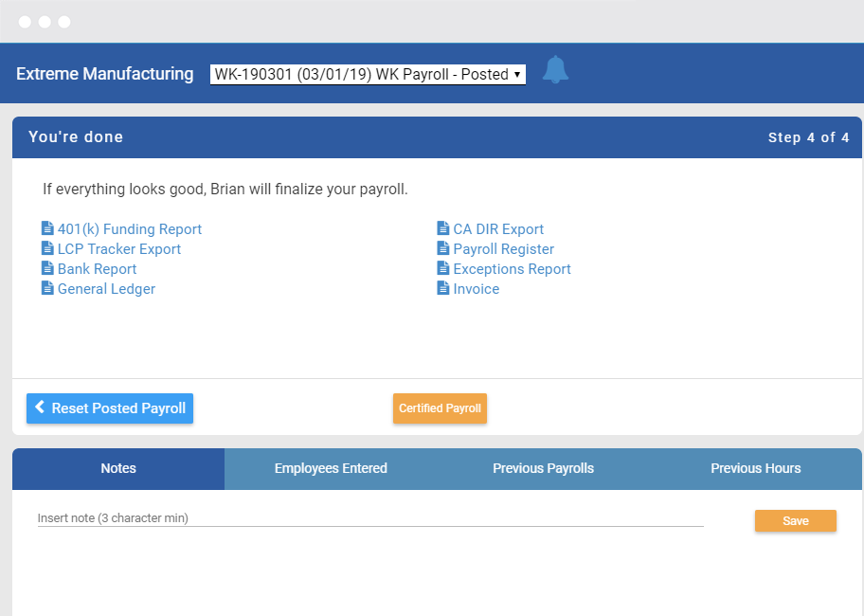Click the Certified Payroll button

[440, 408]
